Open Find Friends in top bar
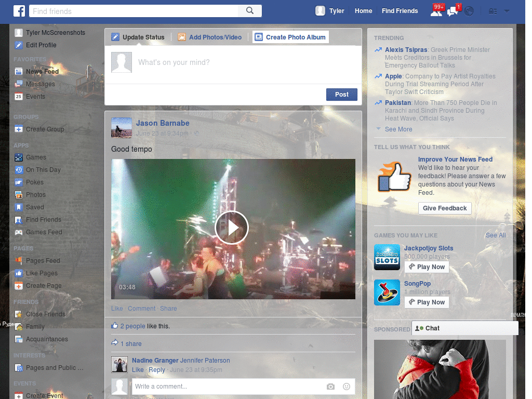The width and height of the screenshot is (532, 399). click(400, 11)
